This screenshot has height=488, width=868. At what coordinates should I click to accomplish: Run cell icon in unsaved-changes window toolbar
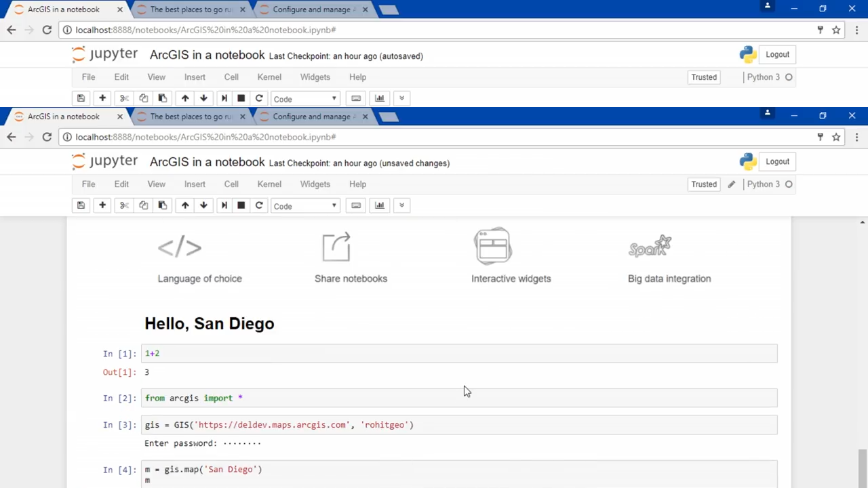tap(224, 205)
